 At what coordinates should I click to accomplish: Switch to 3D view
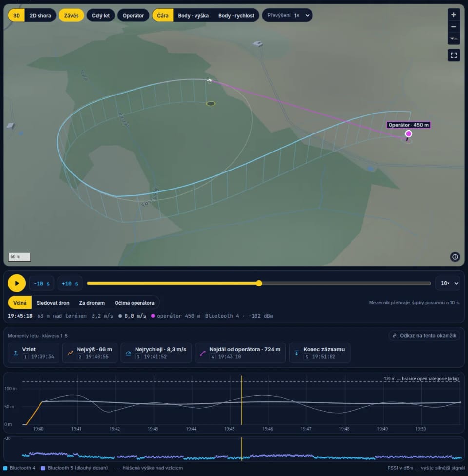pos(17,15)
